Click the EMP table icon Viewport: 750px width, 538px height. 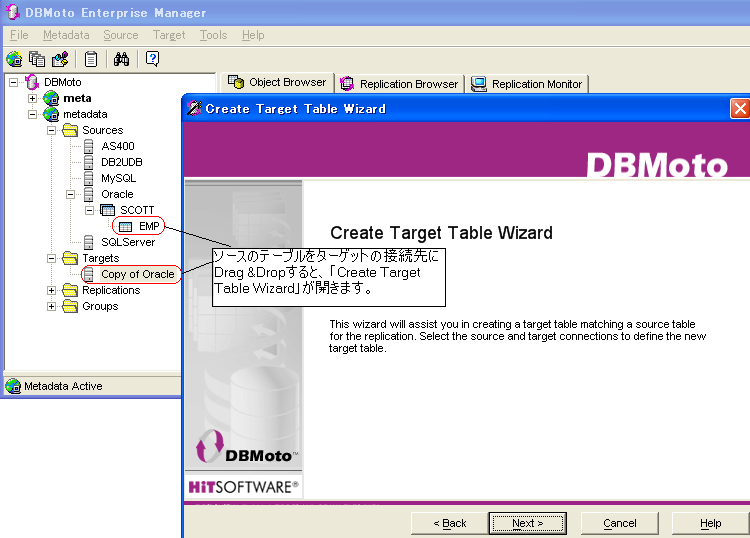[125, 226]
